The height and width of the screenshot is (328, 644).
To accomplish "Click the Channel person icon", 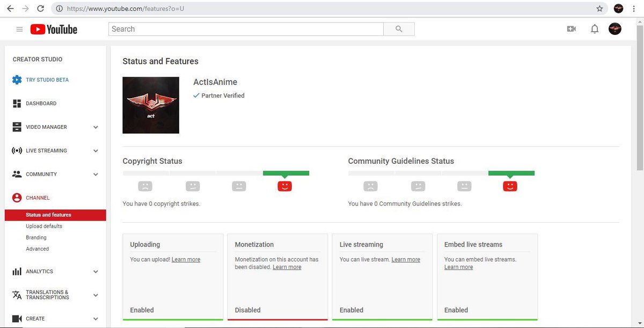I will point(17,198).
